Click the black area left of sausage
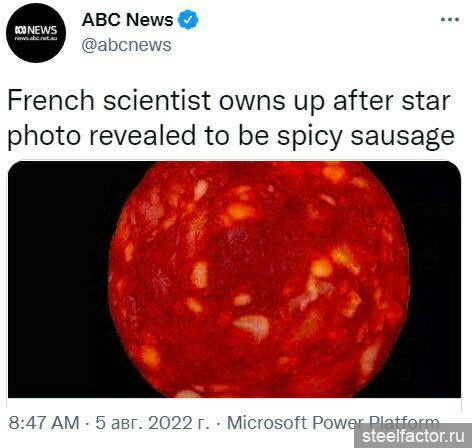 [60, 280]
